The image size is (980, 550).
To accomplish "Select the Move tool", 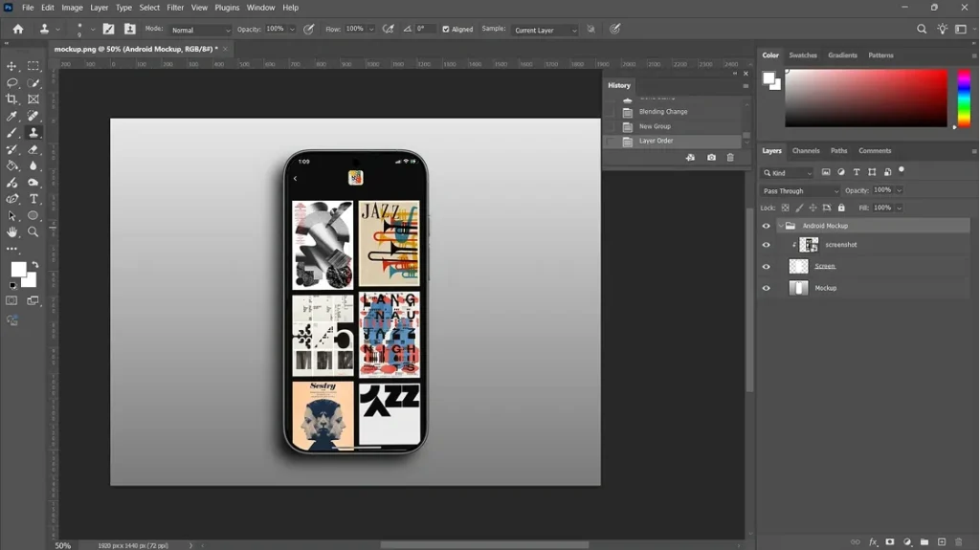I will click(11, 66).
